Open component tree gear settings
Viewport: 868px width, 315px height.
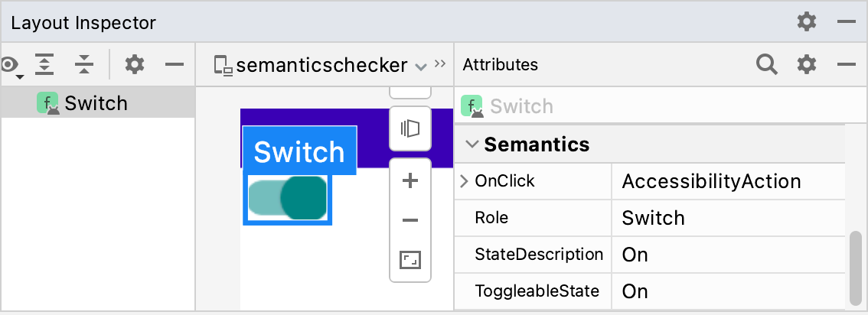[135, 65]
